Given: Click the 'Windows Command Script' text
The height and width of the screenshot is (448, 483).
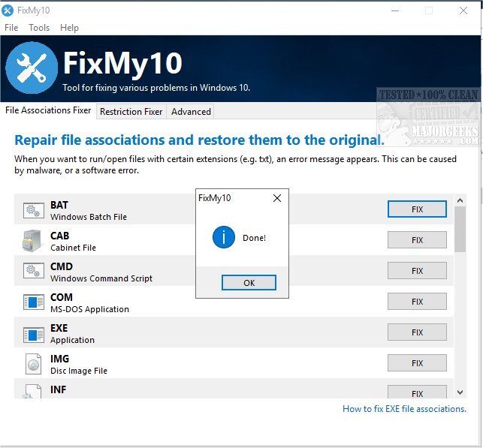Looking at the screenshot, I should click(101, 278).
